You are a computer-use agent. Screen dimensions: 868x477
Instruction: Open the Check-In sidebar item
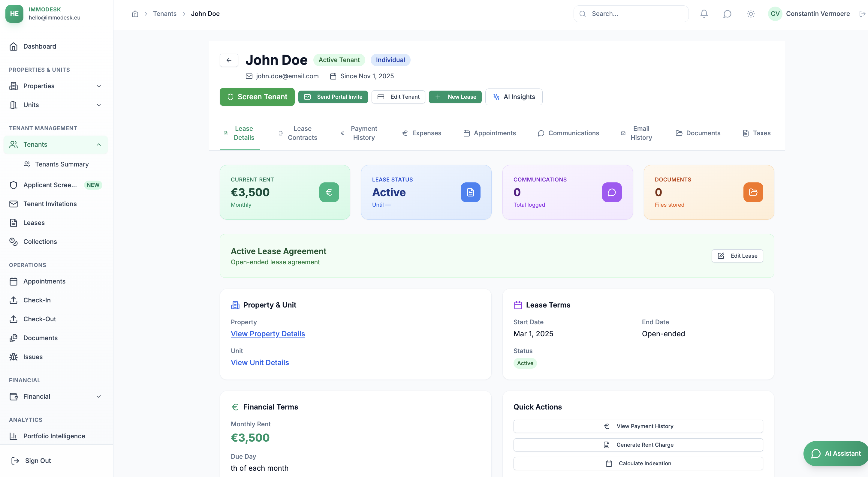pyautogui.click(x=37, y=300)
